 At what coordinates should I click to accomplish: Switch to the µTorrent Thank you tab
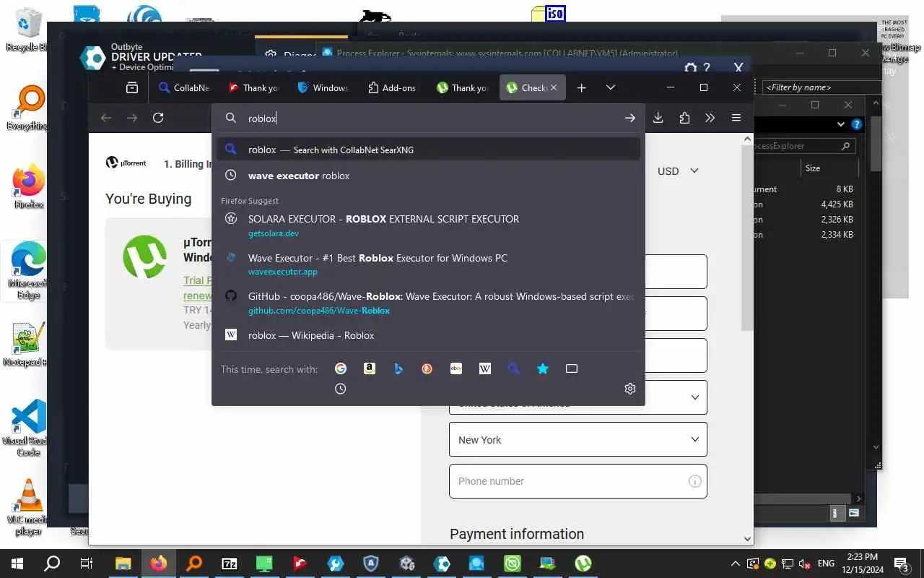click(463, 87)
